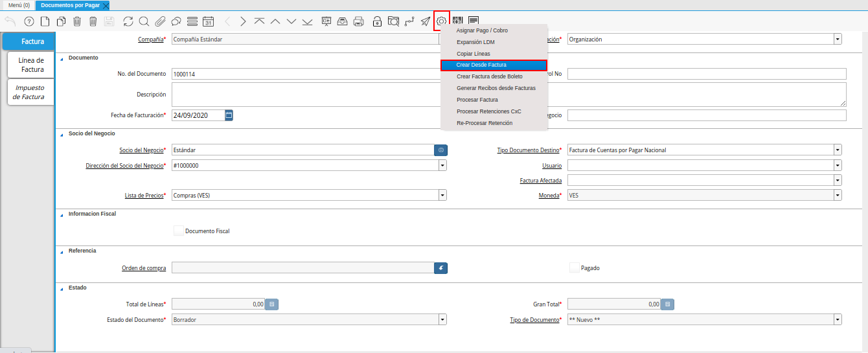Screen dimensions: 868x353
Task: Jump to first record icon
Action: click(259, 21)
